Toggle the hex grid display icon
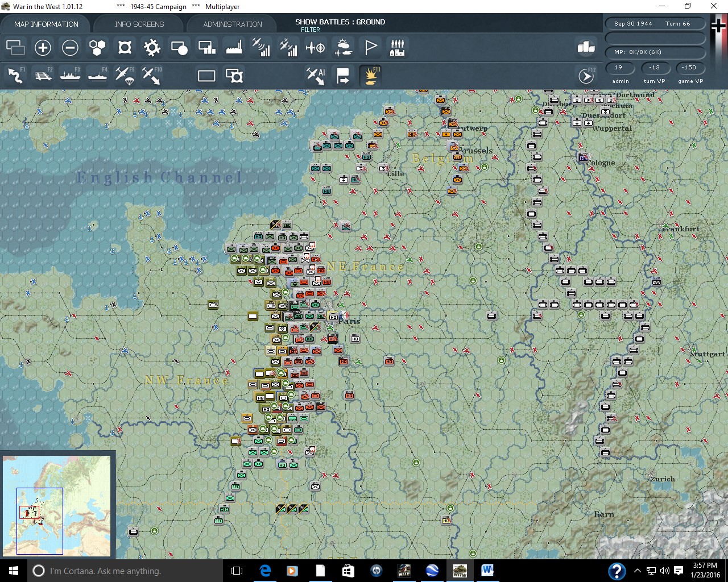The image size is (728, 582). [x=97, y=47]
